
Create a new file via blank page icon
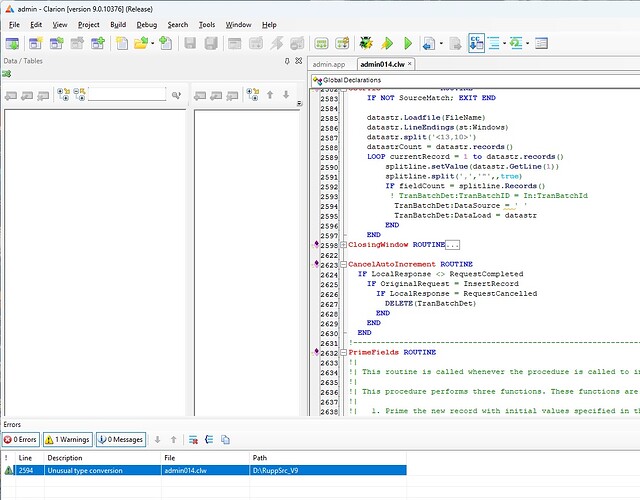tap(122, 43)
